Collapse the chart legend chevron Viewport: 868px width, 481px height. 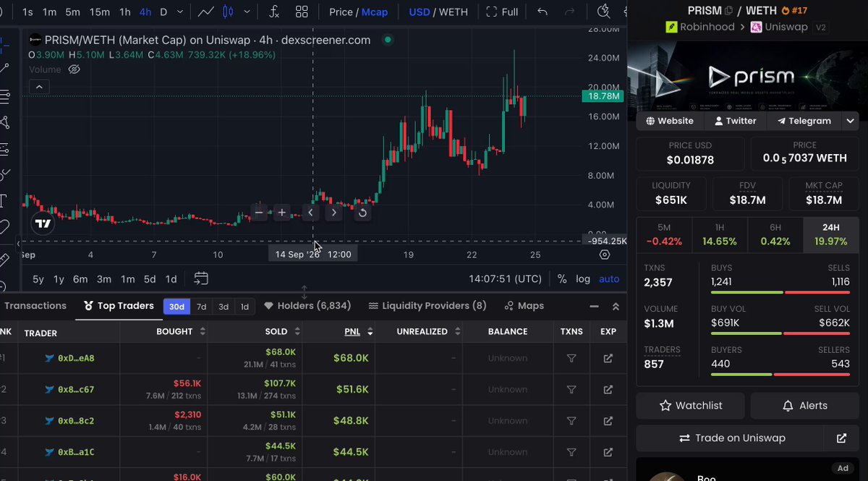[x=39, y=87]
